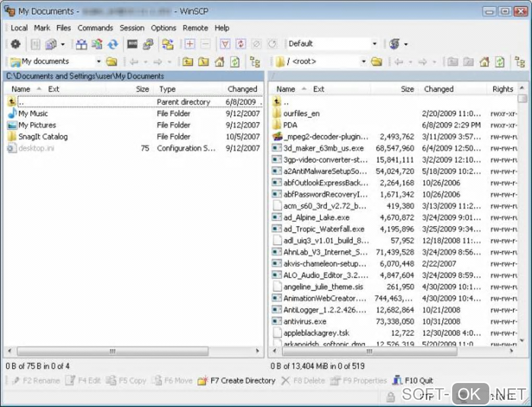Select SnagIt Catalog folder
The height and width of the screenshot is (407, 532).
(43, 137)
